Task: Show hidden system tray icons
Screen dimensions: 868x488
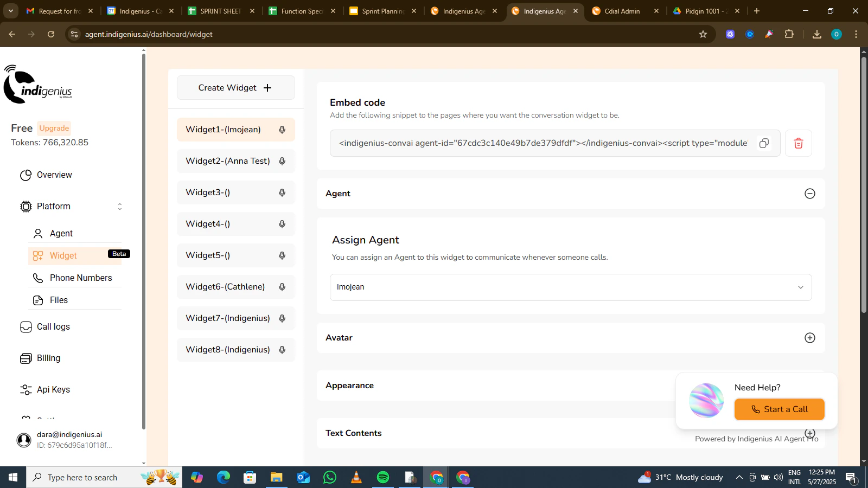Action: 739,477
